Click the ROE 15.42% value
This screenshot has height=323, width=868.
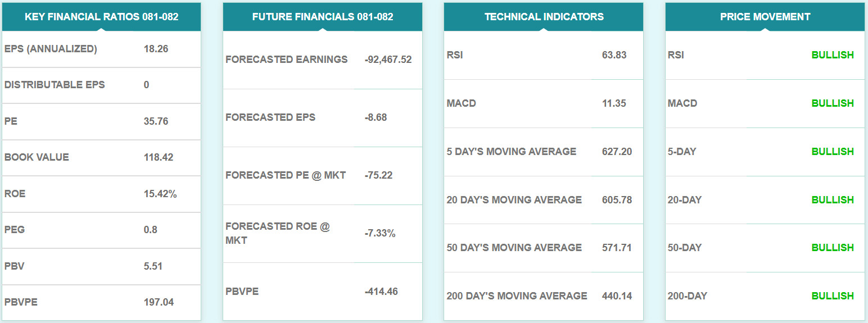(160, 194)
